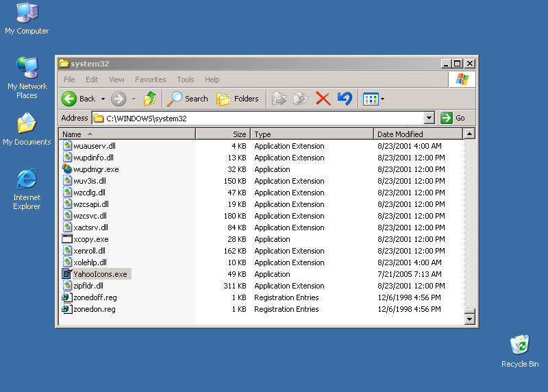This screenshot has width=548, height=392.
Task: Click the system32 folder icon in title bar
Action: click(64, 64)
